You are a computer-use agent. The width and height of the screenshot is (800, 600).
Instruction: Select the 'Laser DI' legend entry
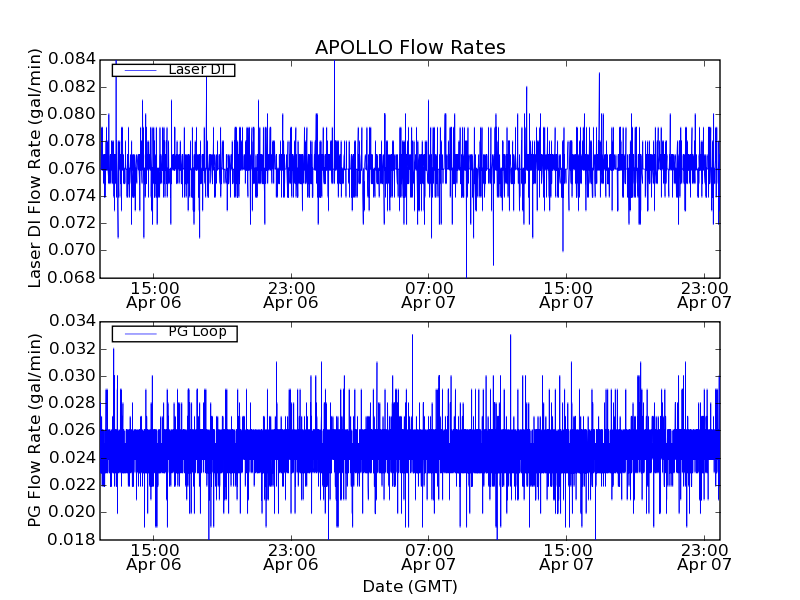point(173,70)
